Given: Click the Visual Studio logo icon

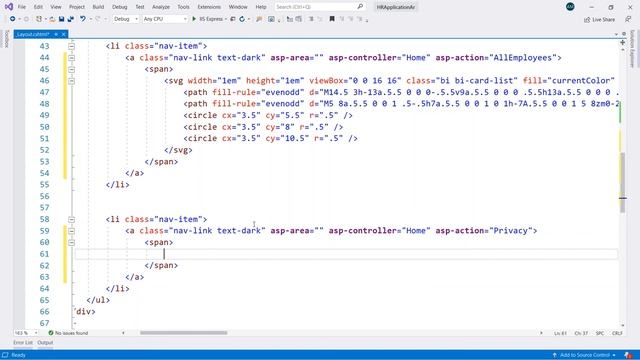Looking at the screenshot, I should point(9,7).
